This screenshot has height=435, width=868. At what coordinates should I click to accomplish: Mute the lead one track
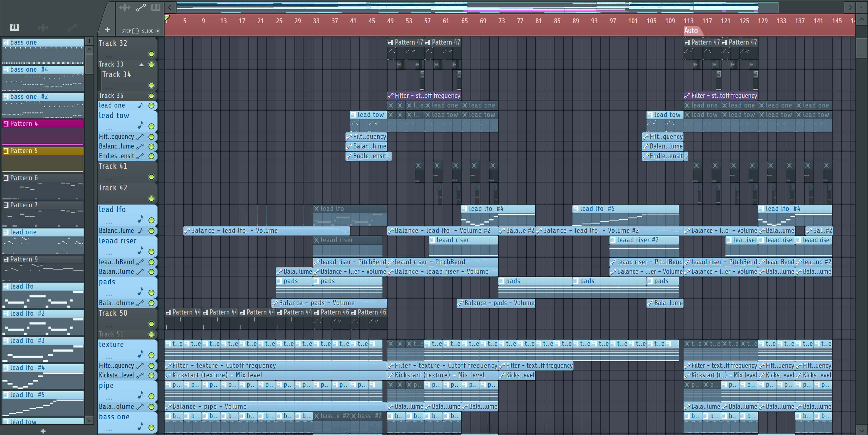click(x=151, y=106)
